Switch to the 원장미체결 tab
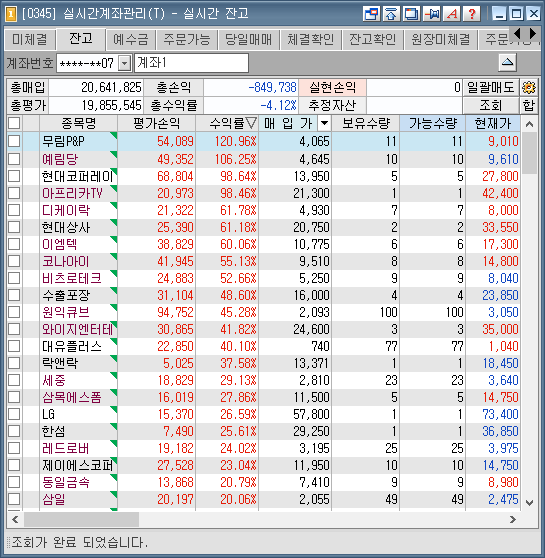545x558 pixels. pos(441,39)
